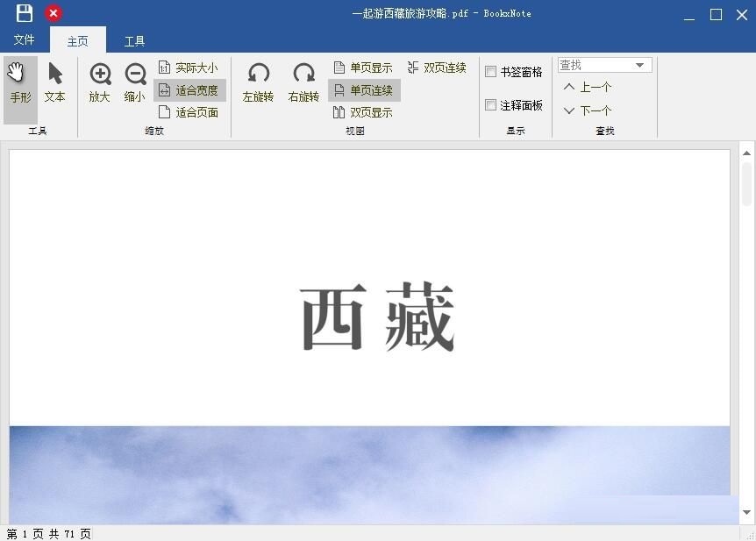Enable the 书签窗格 bookmark pane checkbox
The height and width of the screenshot is (541, 756).
pyautogui.click(x=491, y=72)
